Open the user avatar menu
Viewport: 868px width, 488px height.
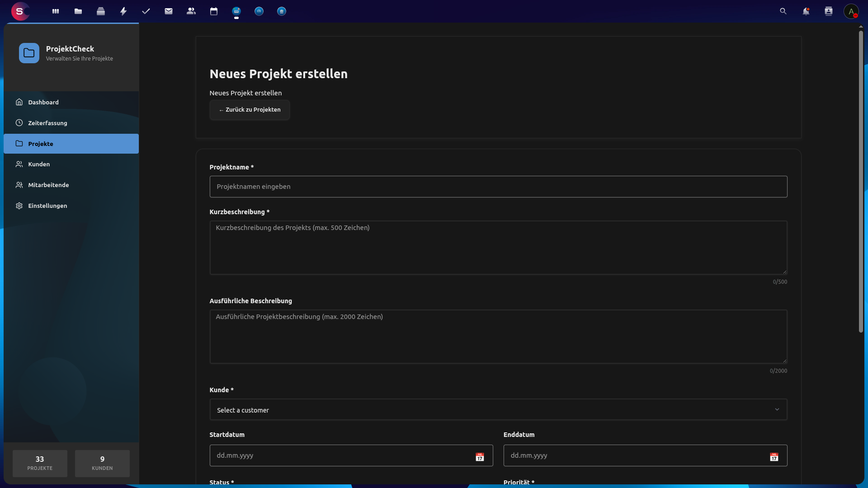[852, 11]
